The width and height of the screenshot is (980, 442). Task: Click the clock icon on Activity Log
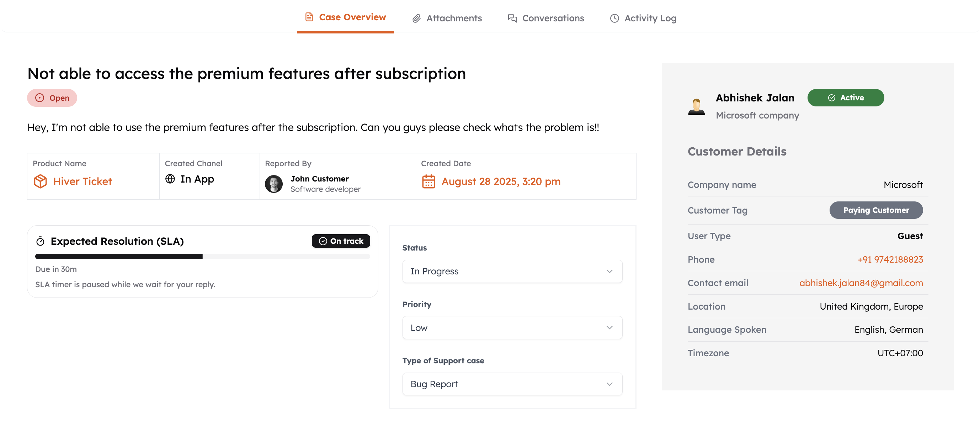pos(614,18)
